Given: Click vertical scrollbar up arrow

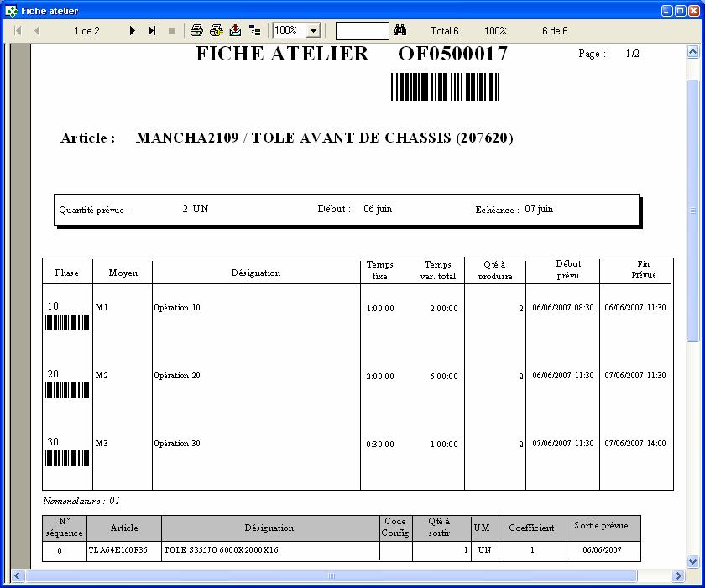Looking at the screenshot, I should pyautogui.click(x=693, y=52).
